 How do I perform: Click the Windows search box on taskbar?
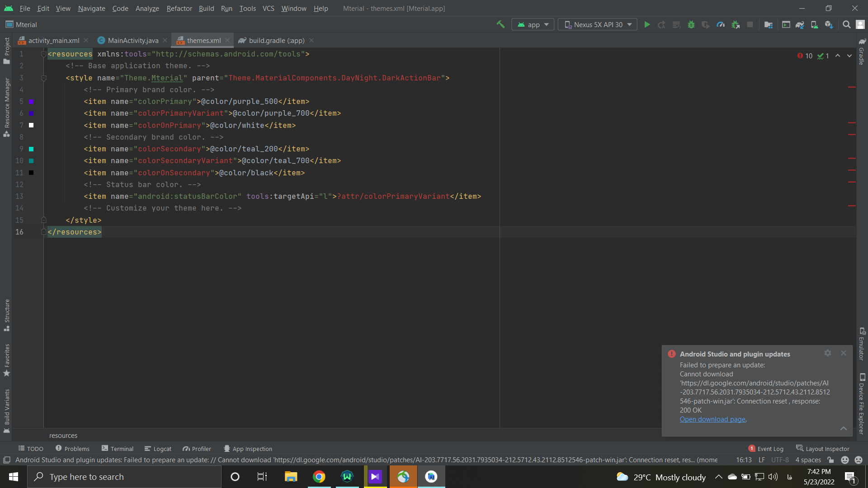[124, 477]
